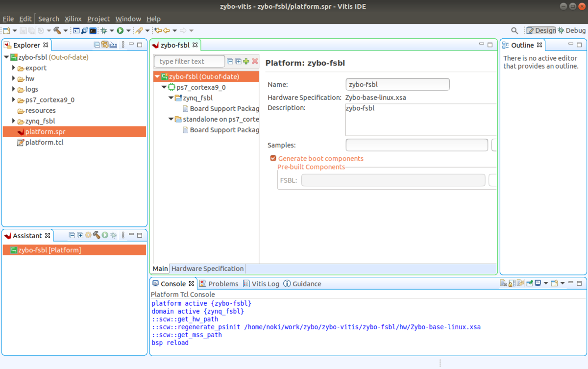Toggle Generate boot components checkbox
This screenshot has height=369, width=588.
point(273,158)
